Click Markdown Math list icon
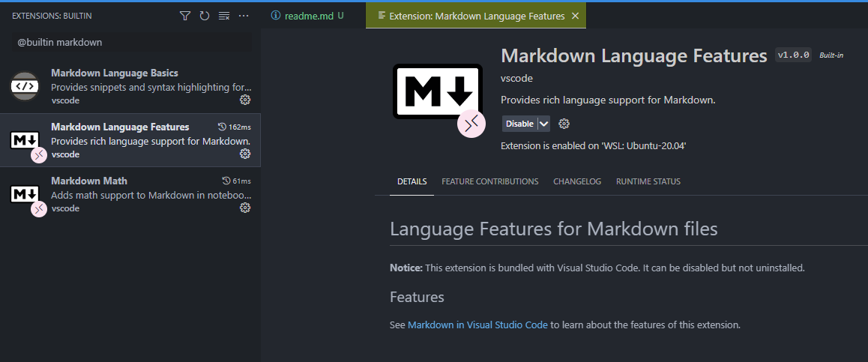The height and width of the screenshot is (362, 868). point(25,194)
